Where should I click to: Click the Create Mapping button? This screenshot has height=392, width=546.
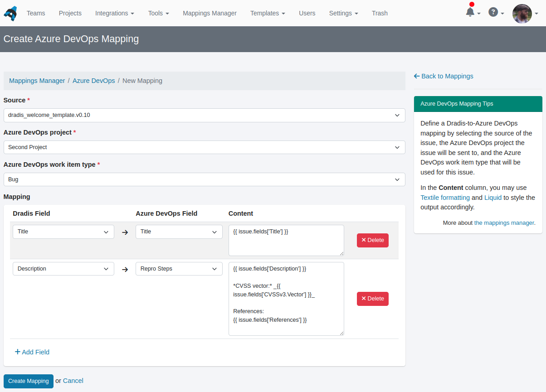tap(29, 381)
